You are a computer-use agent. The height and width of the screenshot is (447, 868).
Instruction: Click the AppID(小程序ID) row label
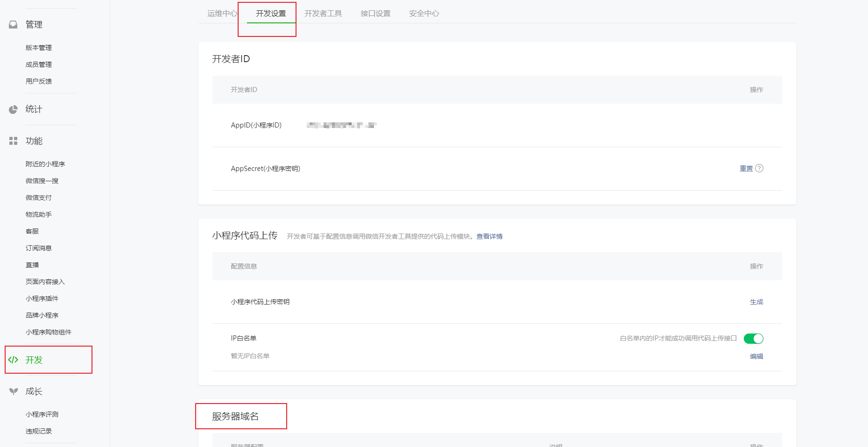[256, 125]
